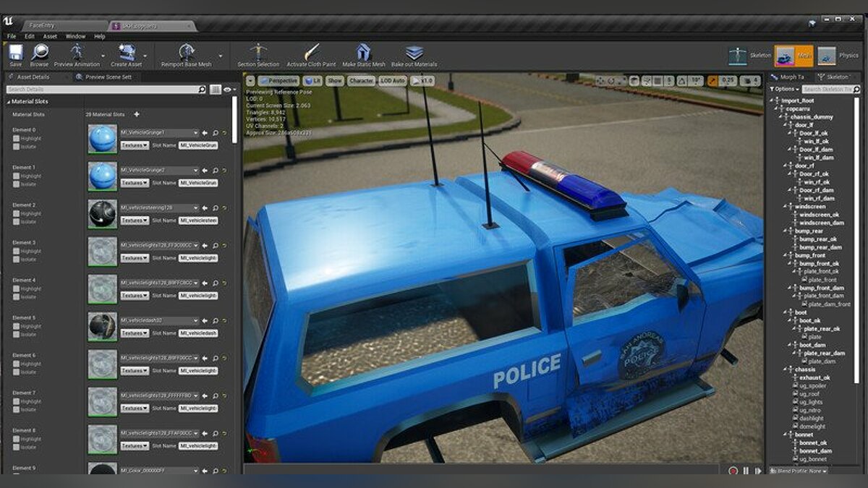The image size is (868, 488).
Task: Open the LOD Auto dropdown in viewport
Action: pos(394,81)
